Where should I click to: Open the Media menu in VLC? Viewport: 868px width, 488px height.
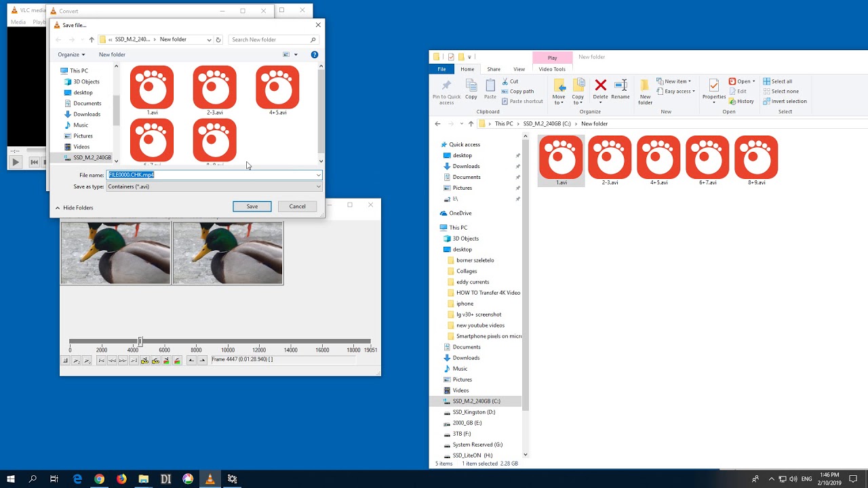[18, 22]
